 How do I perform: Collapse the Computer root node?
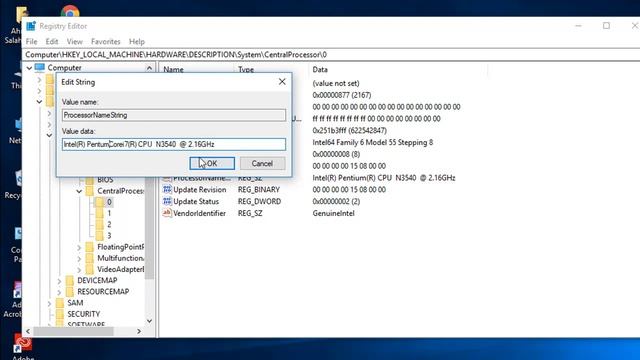click(29, 68)
